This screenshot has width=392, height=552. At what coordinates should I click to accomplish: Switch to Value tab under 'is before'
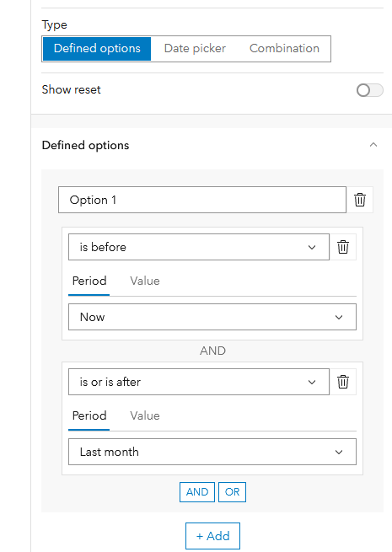click(145, 281)
